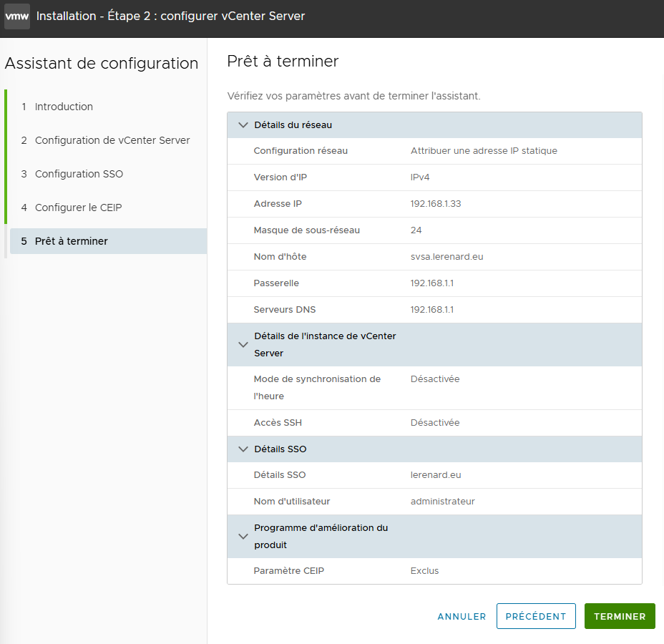Click the IPv4 value

(420, 177)
